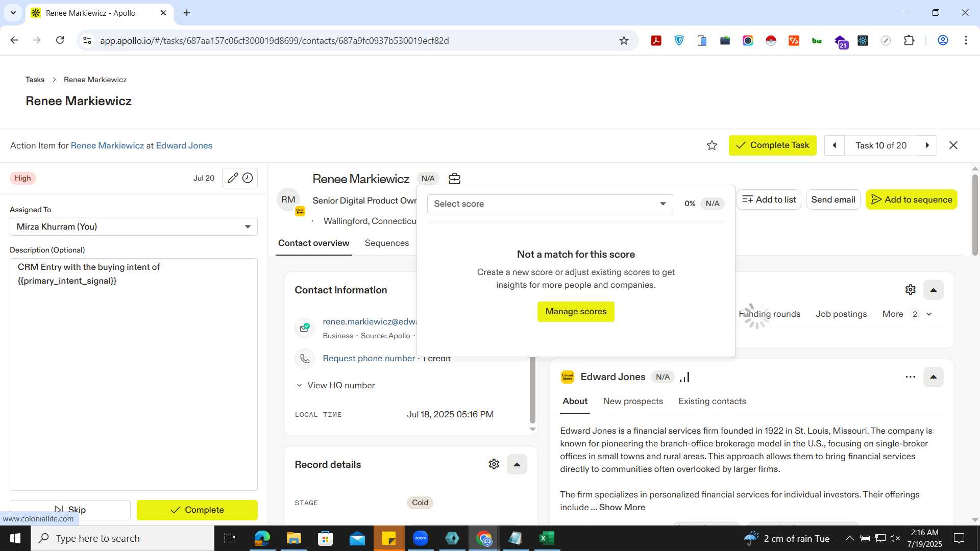The width and height of the screenshot is (980, 551).
Task: Open Adobe Acrobat extension icon
Action: tap(656, 41)
